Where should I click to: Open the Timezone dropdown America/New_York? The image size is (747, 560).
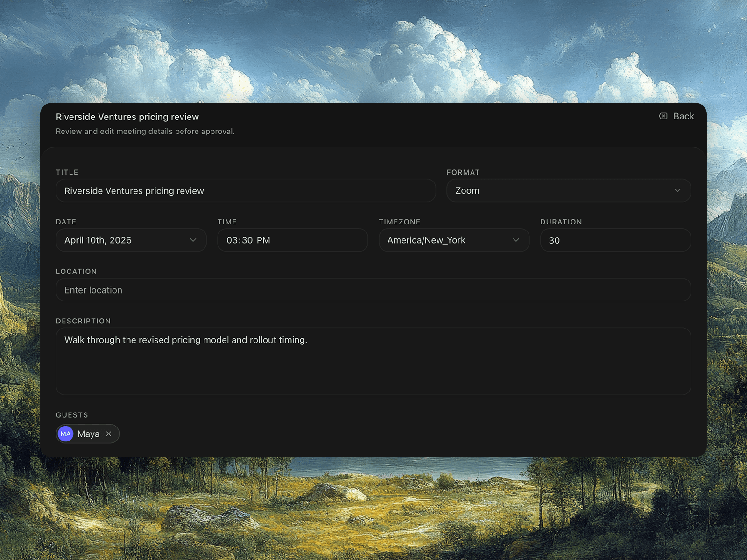(x=454, y=240)
